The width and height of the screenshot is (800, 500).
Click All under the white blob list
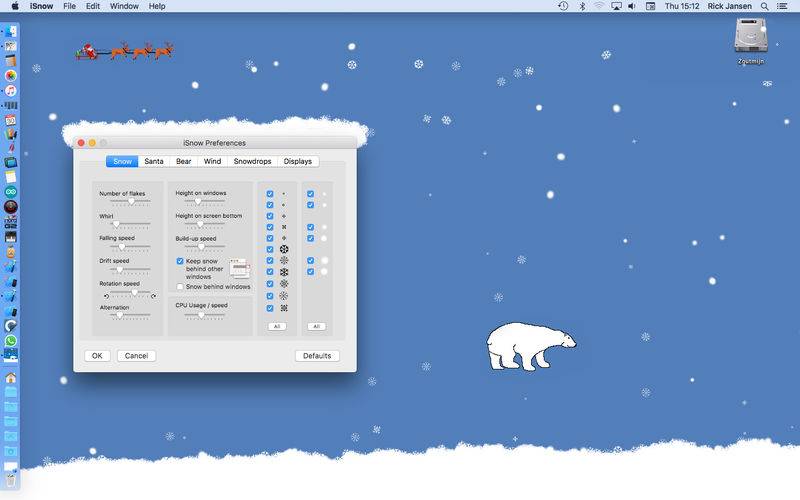[x=316, y=326]
